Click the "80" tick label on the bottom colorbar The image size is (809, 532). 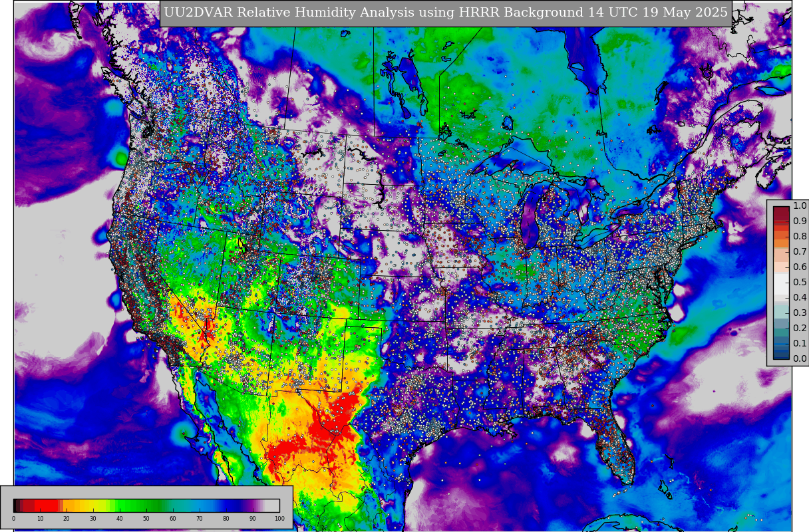(x=226, y=519)
